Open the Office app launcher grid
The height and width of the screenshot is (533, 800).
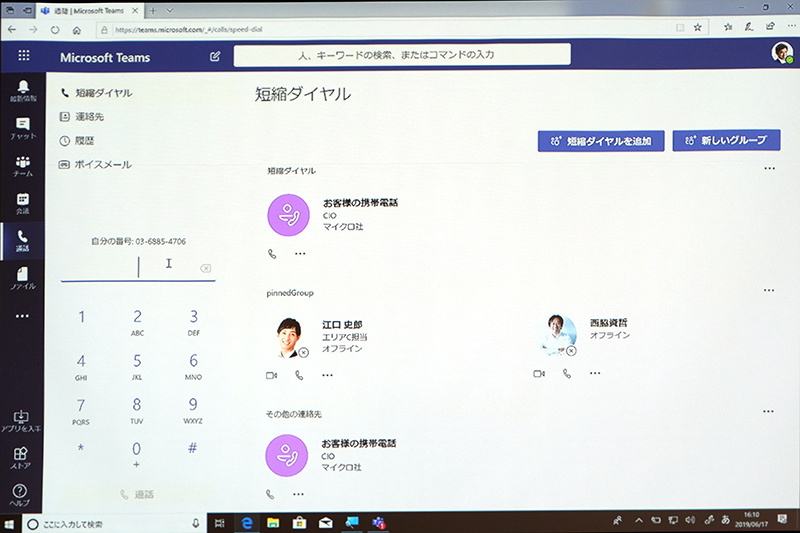click(x=23, y=56)
